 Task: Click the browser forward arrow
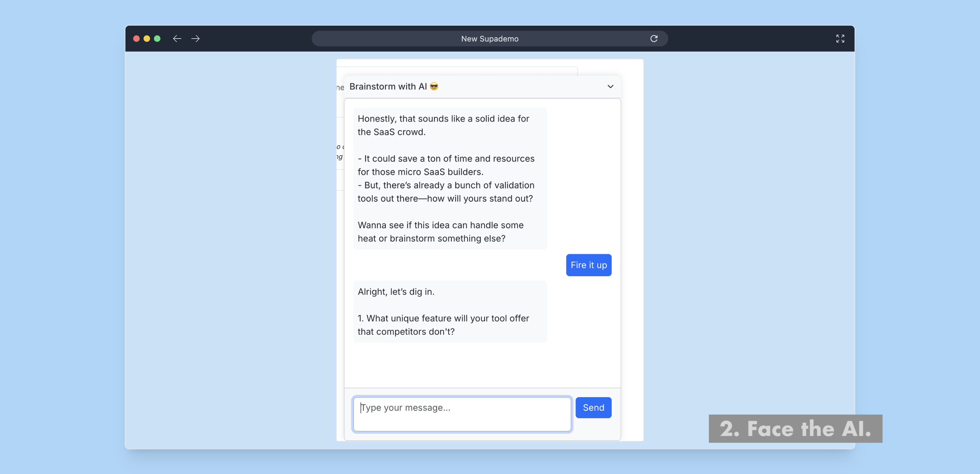(195, 39)
